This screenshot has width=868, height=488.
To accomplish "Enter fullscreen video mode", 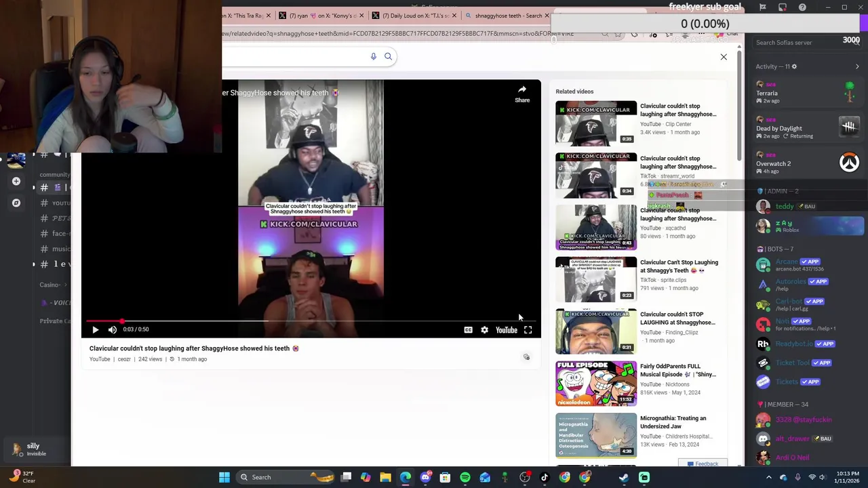I will [x=528, y=330].
